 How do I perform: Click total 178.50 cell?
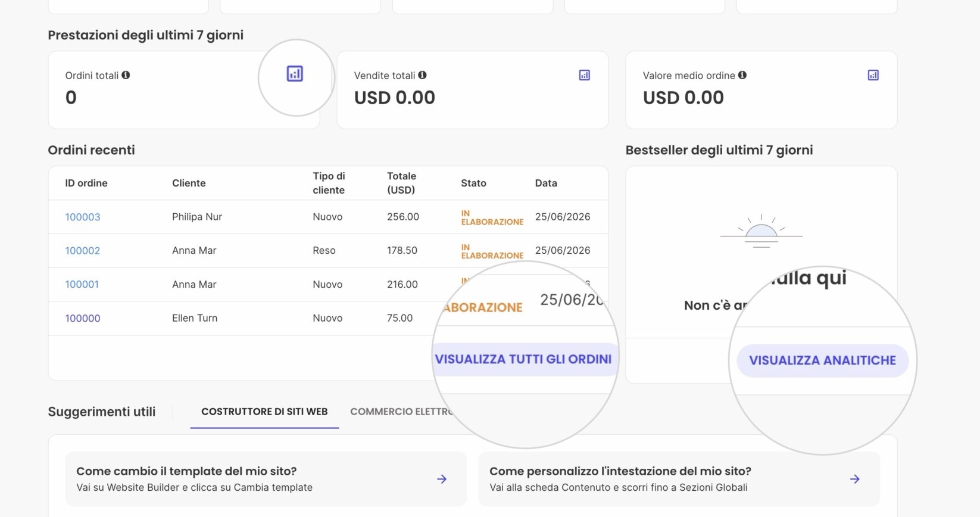click(402, 251)
